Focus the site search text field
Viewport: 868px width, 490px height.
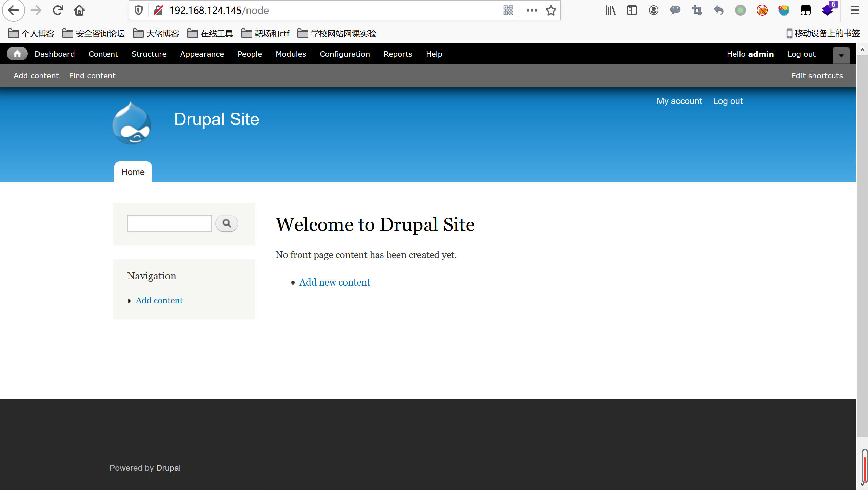point(169,223)
